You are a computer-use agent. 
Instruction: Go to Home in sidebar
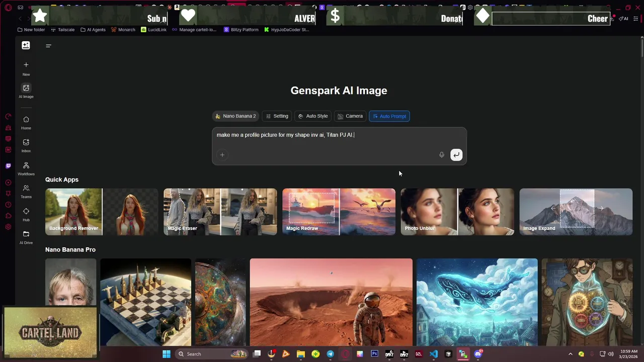click(x=26, y=123)
